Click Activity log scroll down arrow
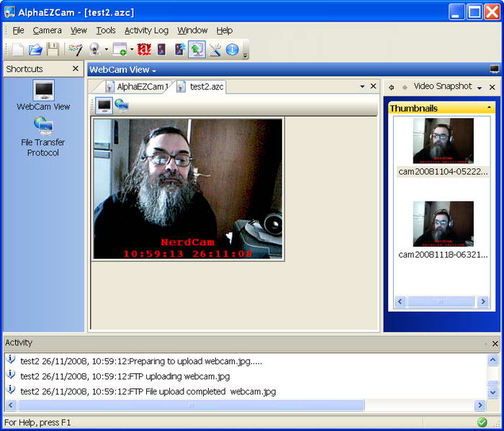This screenshot has width=504, height=431. [x=492, y=392]
